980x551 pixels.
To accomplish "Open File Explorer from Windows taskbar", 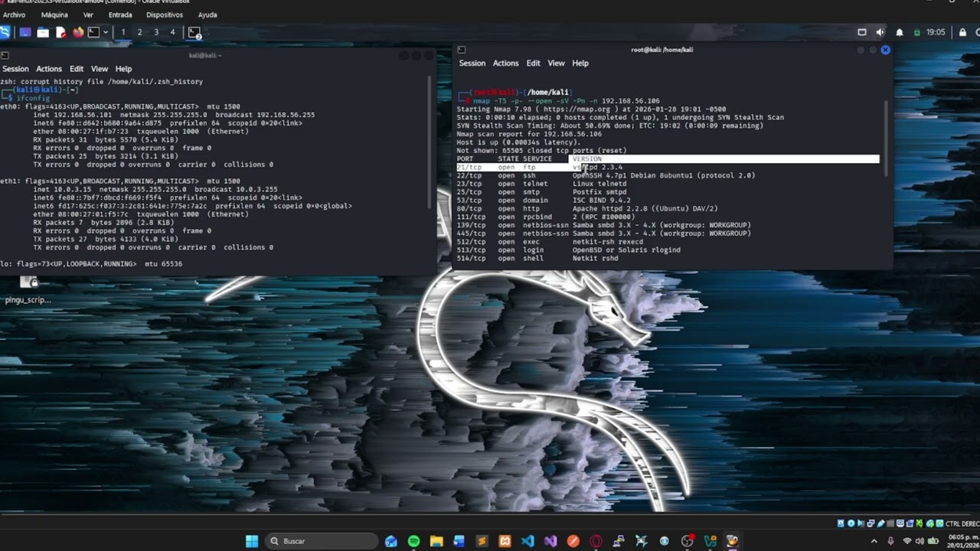I will point(436,541).
